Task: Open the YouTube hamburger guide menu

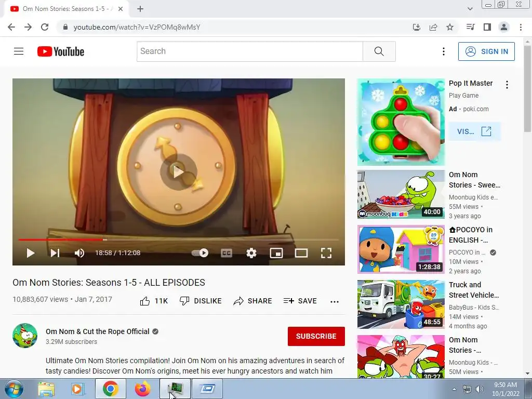Action: tap(19, 51)
